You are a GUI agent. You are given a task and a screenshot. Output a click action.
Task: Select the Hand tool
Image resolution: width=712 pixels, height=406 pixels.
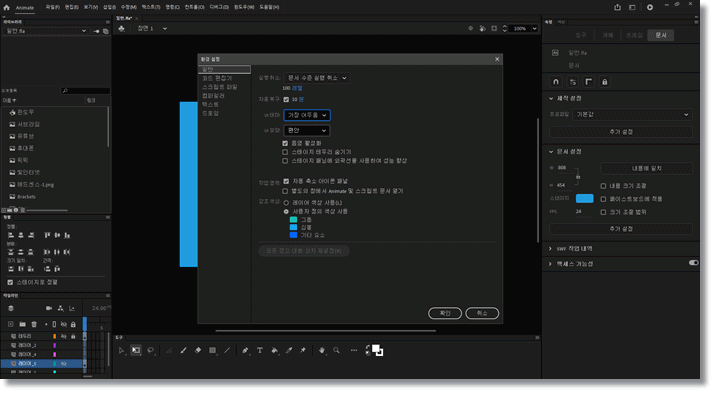click(322, 351)
